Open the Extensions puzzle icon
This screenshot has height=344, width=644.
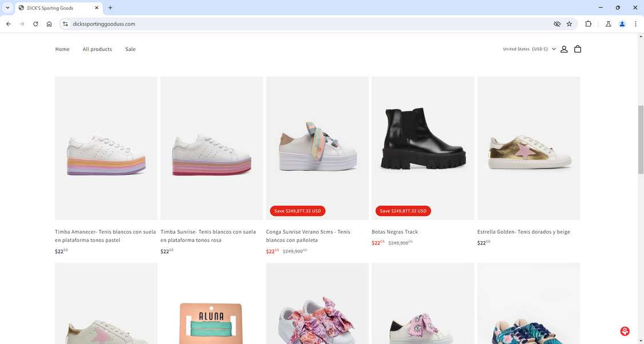click(588, 24)
